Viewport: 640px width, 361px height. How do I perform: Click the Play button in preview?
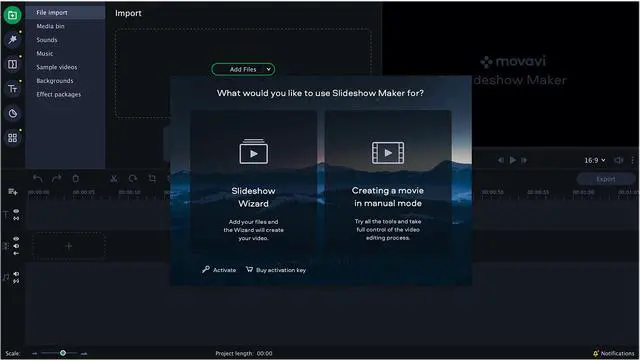click(x=513, y=160)
